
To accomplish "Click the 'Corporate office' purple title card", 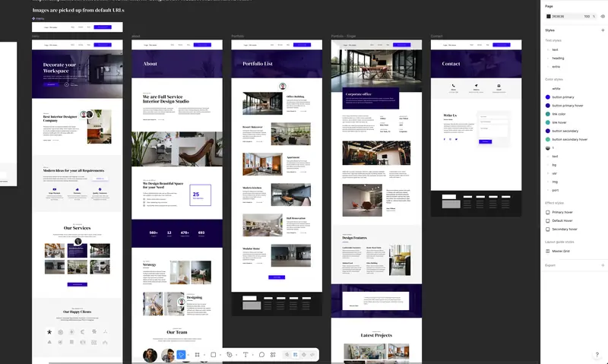I will [371, 98].
